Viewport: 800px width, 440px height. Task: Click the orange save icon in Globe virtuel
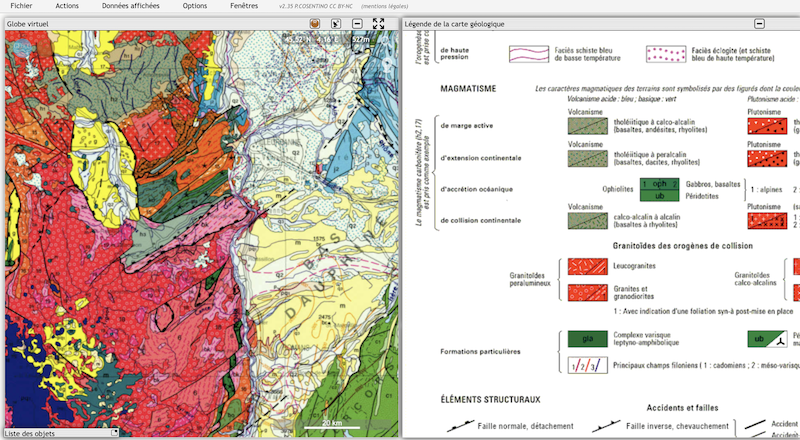pyautogui.click(x=315, y=23)
